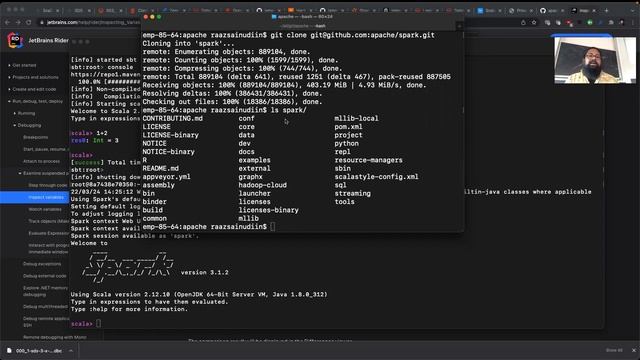Click the bookmark star in address bar
Image resolution: width=640 pixels, height=360 pixels.
click(x=534, y=22)
